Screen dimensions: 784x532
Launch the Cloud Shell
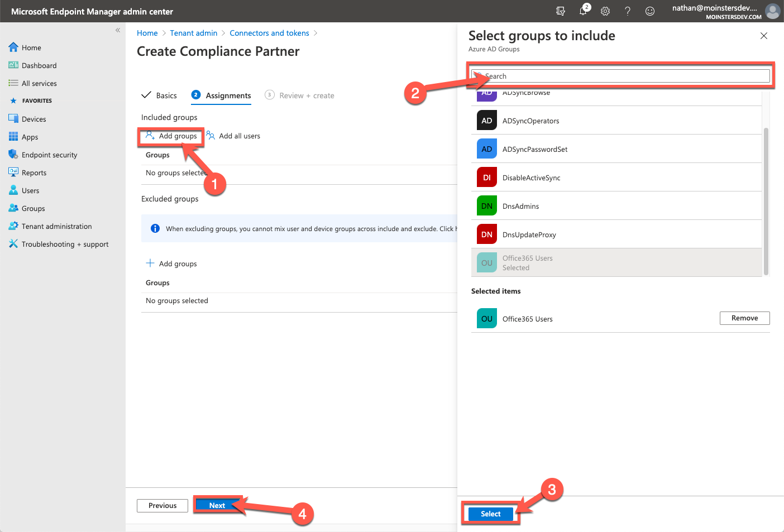[561, 11]
